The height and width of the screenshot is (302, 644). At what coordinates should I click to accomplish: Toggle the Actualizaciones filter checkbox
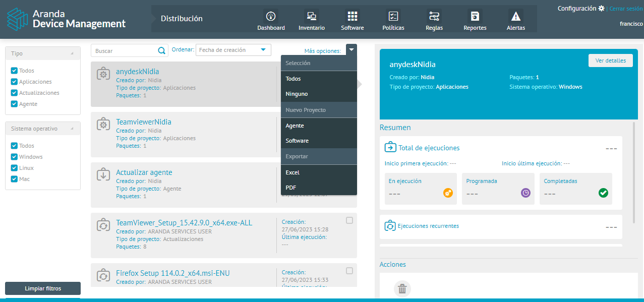click(x=14, y=93)
